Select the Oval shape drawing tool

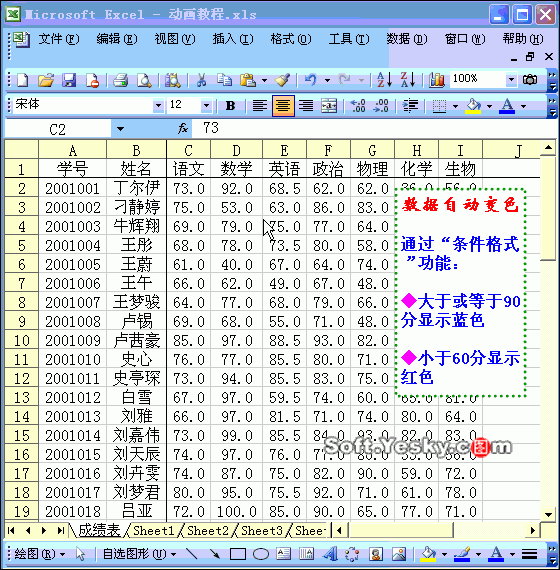[x=261, y=554]
